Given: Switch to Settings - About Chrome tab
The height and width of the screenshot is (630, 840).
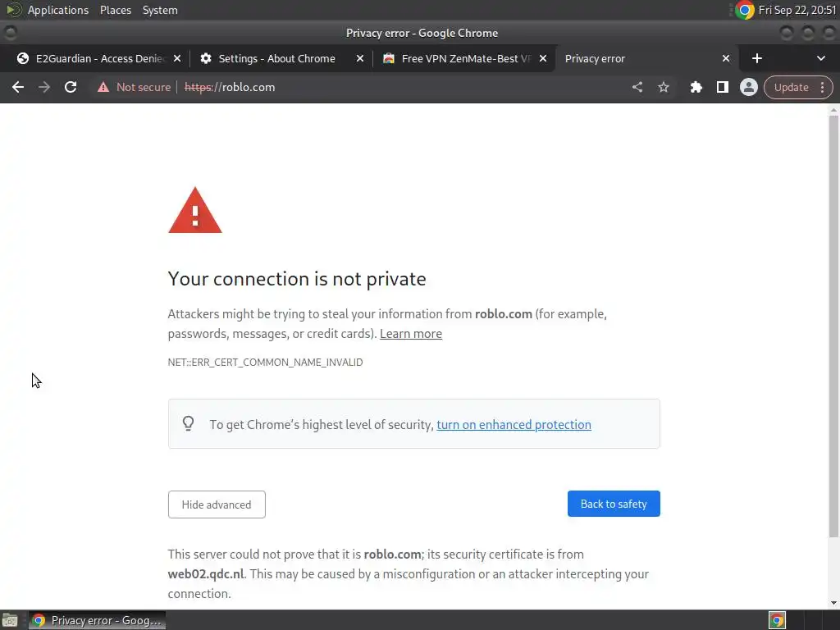Looking at the screenshot, I should 276,58.
